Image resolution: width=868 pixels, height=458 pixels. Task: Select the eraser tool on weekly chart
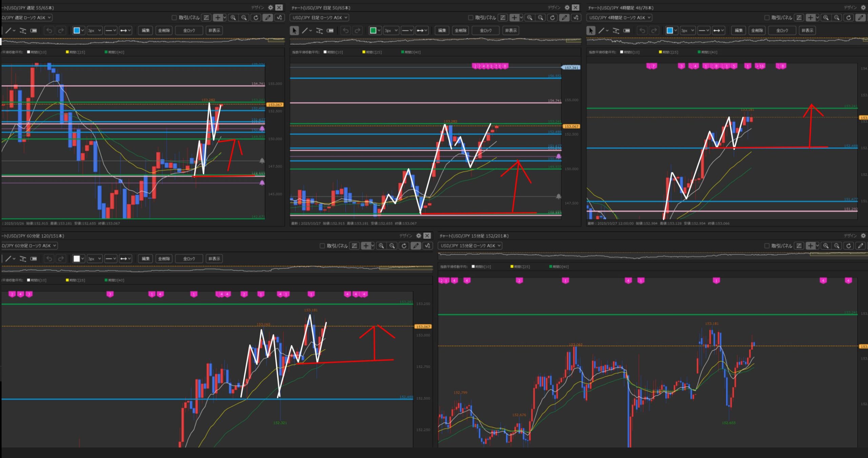tap(34, 31)
